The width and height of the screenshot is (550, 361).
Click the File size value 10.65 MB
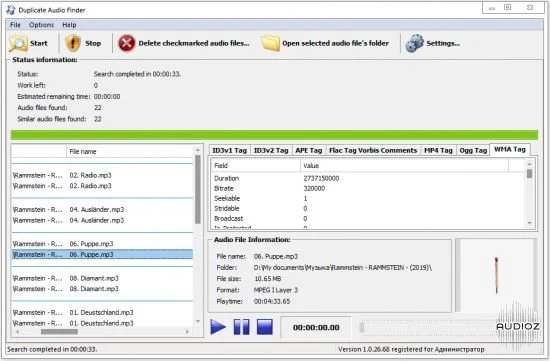(268, 279)
